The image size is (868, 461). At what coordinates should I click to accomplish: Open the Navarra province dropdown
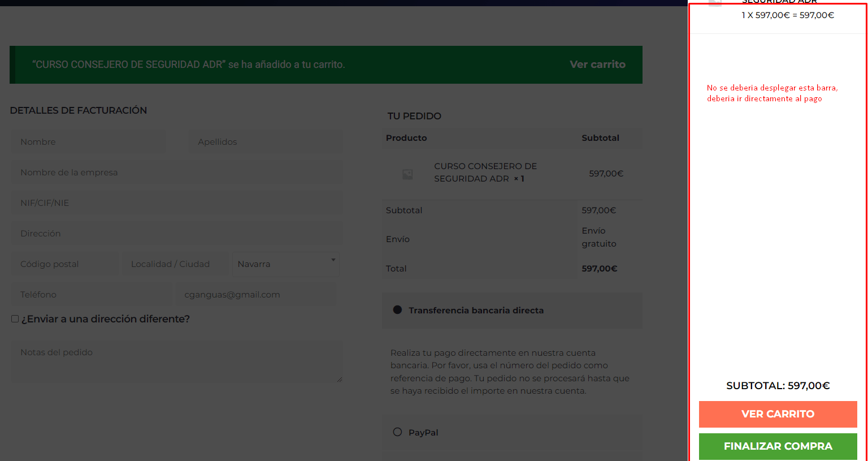tap(285, 264)
